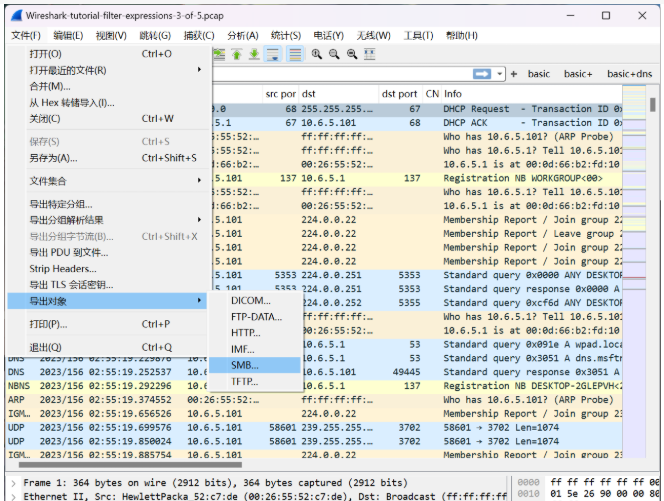Viewport: 664px width, 501px height.
Task: Click the Wireshark fin icon in title bar
Action: 17,16
